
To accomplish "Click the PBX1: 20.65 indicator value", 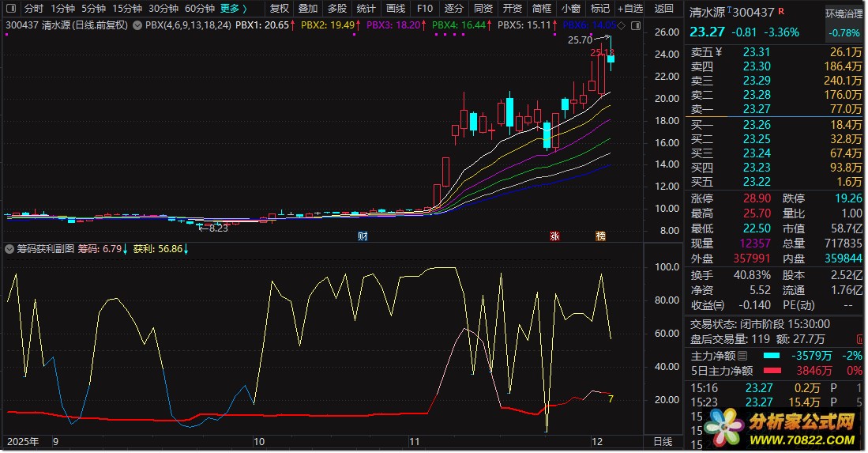I will click(262, 25).
